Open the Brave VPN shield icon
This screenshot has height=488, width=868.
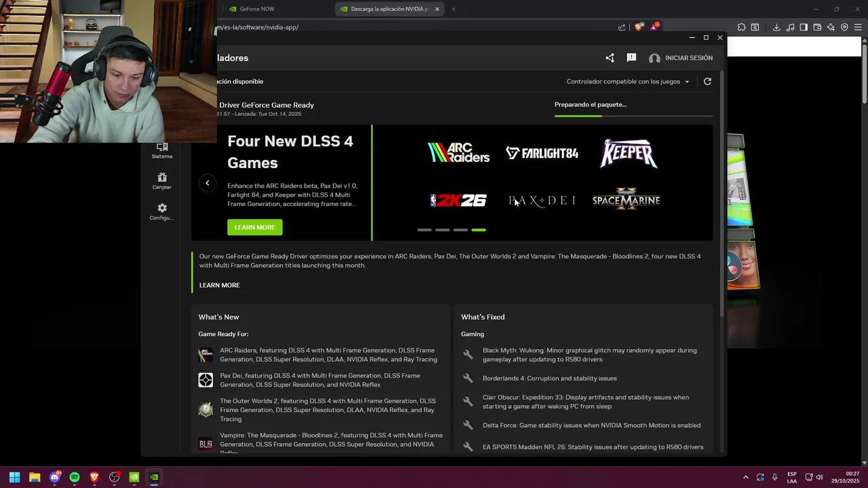pyautogui.click(x=844, y=27)
